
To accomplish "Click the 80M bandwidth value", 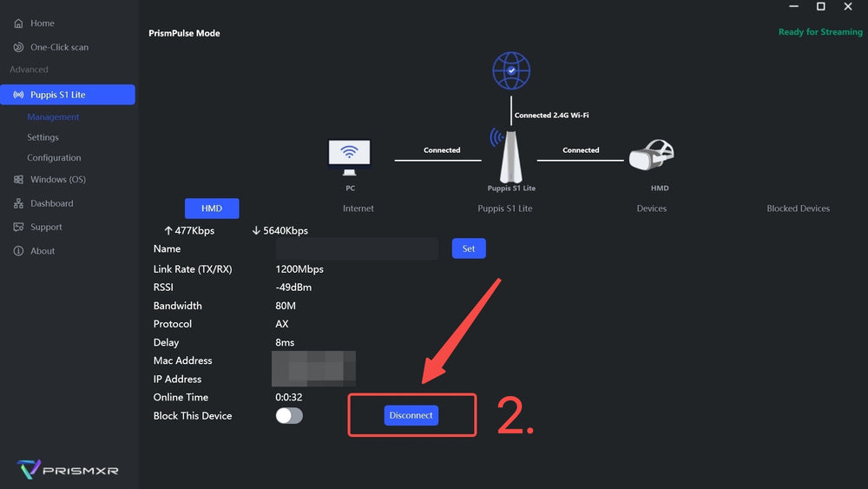I will [x=286, y=306].
